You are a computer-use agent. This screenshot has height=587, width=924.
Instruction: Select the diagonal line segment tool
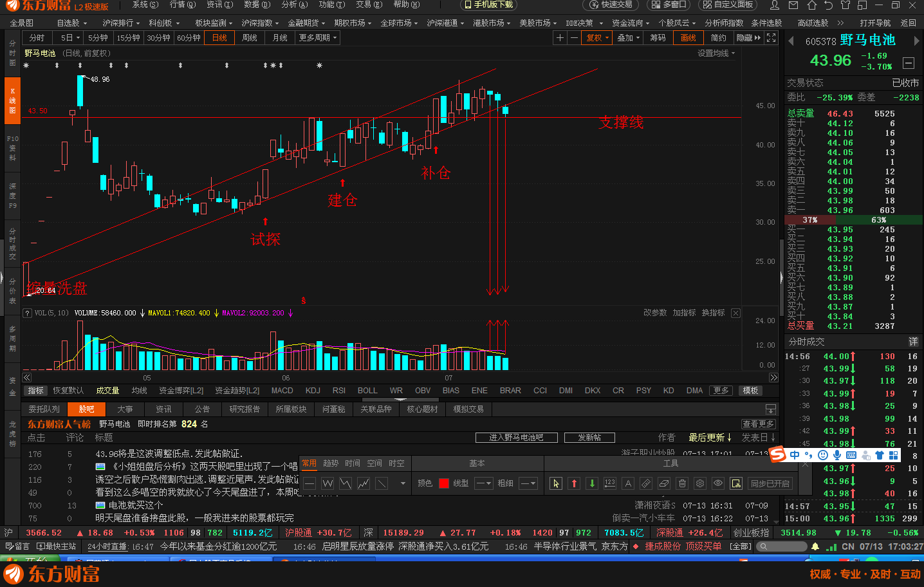(x=382, y=483)
